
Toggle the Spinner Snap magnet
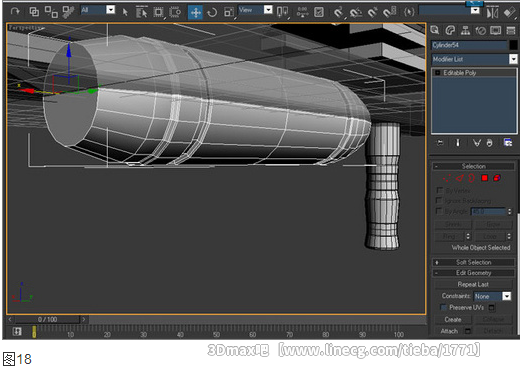(389, 12)
